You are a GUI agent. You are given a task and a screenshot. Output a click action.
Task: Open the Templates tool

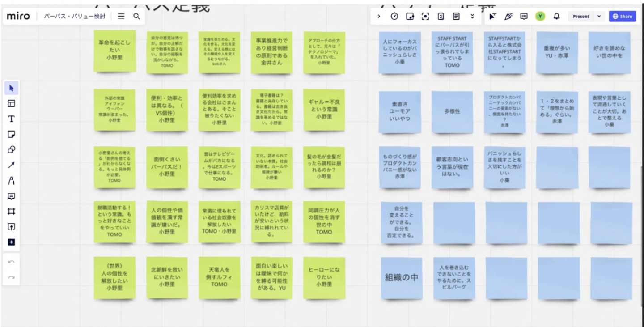[11, 103]
